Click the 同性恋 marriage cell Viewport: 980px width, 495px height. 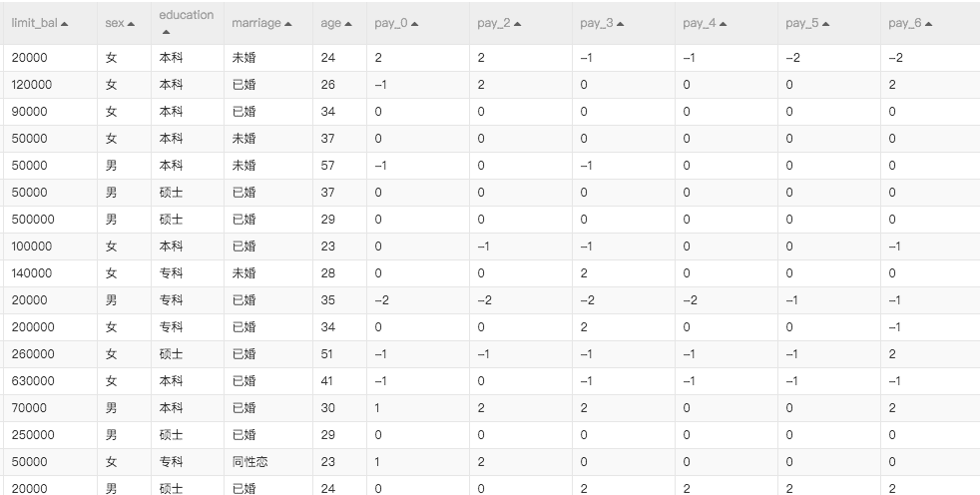(x=249, y=461)
